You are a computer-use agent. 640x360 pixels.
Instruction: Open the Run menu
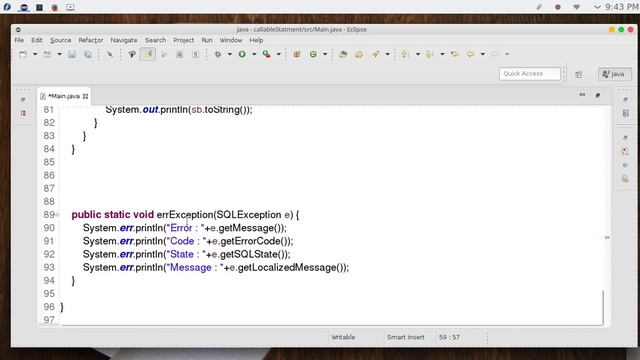tap(207, 40)
